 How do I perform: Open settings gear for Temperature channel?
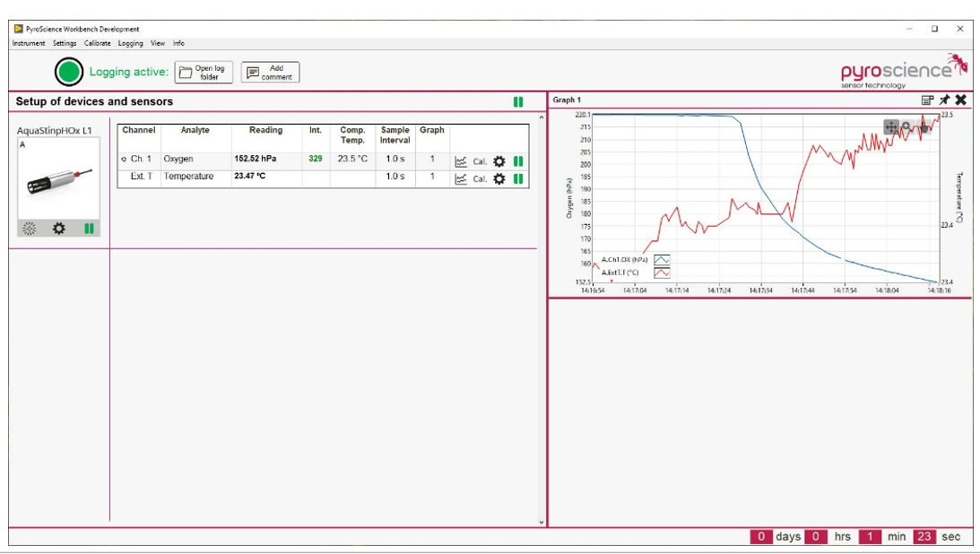click(499, 178)
